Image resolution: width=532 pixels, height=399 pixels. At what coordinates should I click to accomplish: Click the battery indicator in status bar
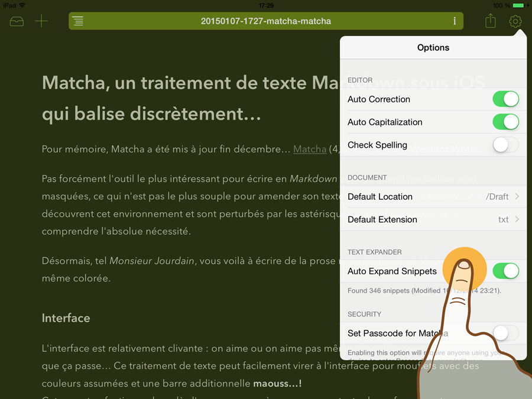(x=519, y=5)
